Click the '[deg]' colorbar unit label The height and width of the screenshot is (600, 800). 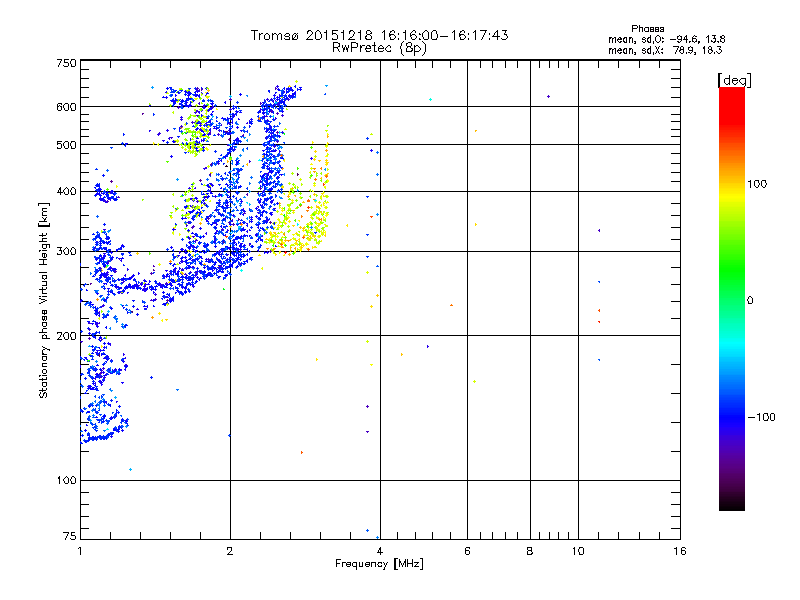tap(734, 80)
